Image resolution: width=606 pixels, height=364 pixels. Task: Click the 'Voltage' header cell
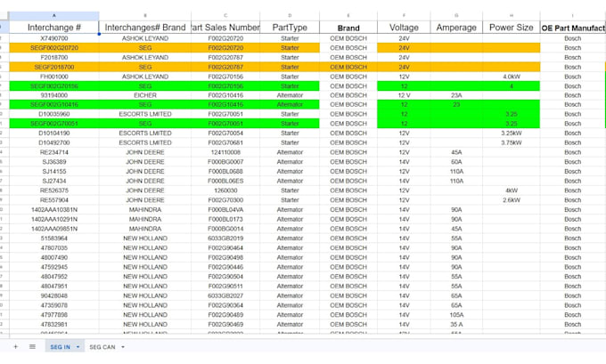coord(404,28)
